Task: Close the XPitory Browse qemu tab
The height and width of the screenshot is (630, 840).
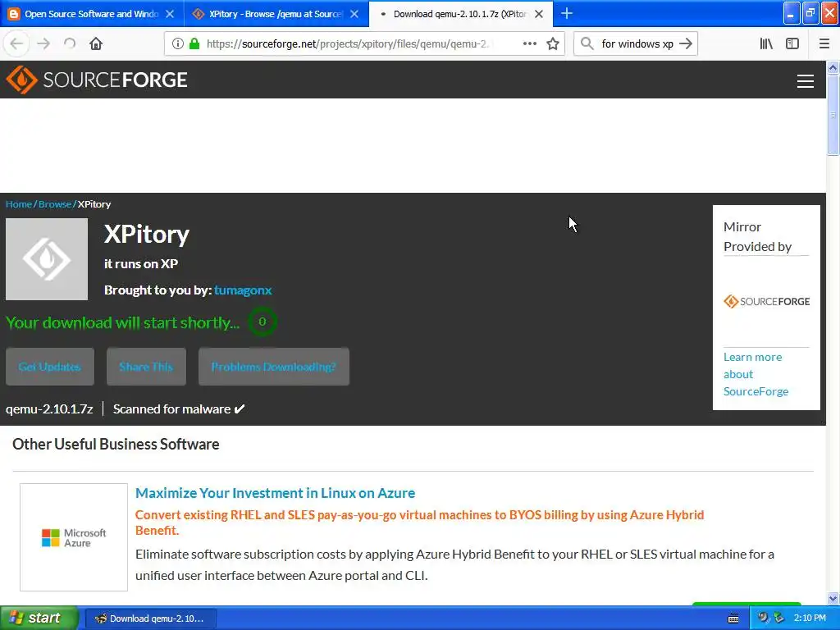Action: [x=354, y=14]
